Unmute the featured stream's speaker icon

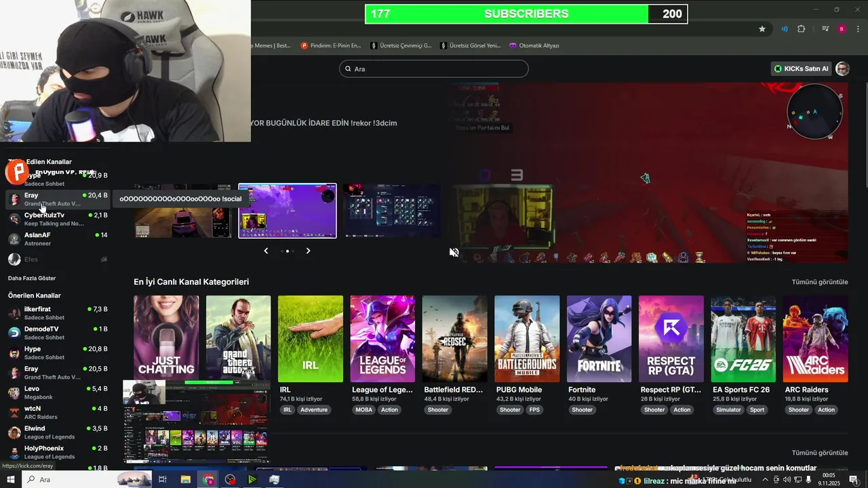click(x=454, y=252)
